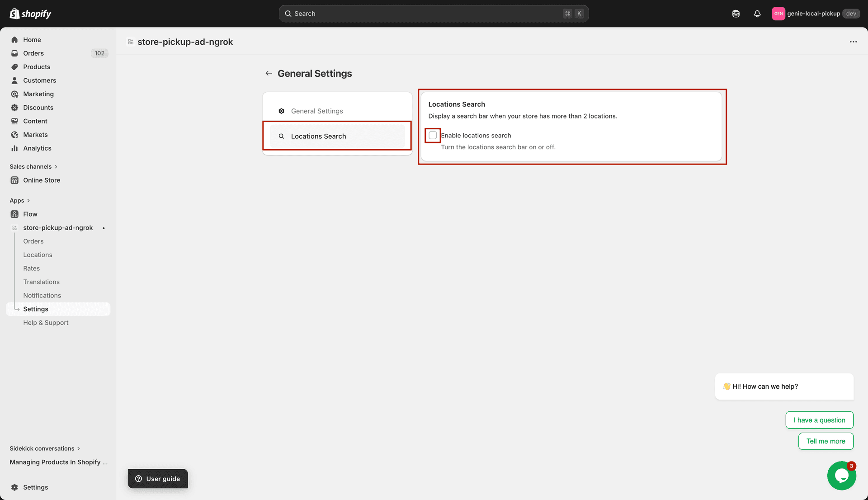Open the Shopify logo at top left
Screen dimensions: 868x500
click(x=30, y=14)
